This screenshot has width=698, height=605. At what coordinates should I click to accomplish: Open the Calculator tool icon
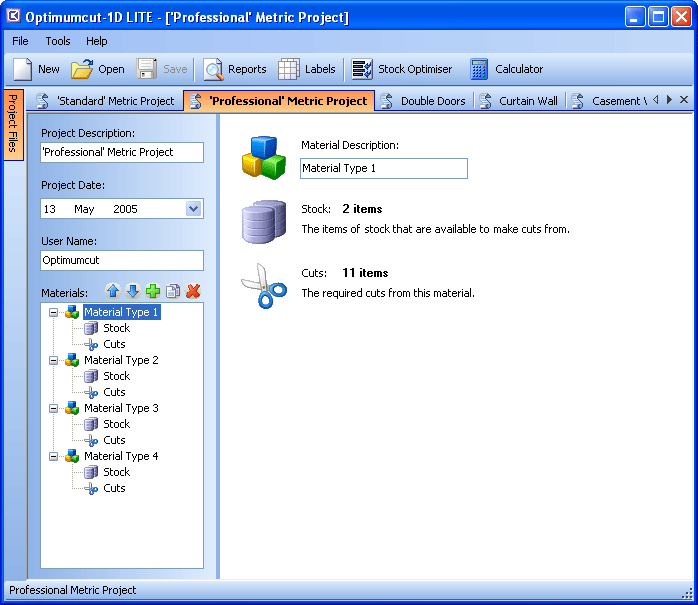479,69
